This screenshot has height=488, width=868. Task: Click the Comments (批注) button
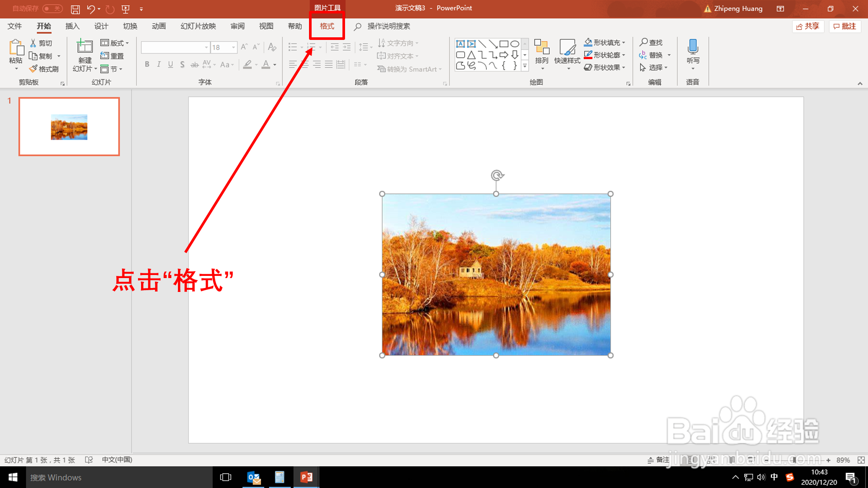point(845,26)
